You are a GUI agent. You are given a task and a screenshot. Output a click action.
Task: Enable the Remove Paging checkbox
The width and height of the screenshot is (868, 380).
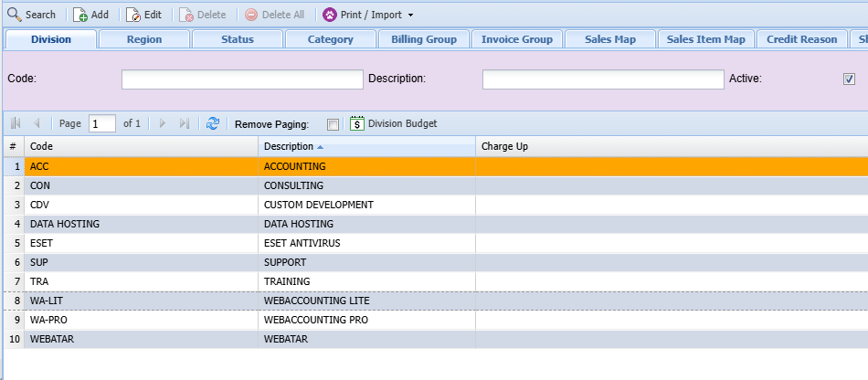point(333,124)
